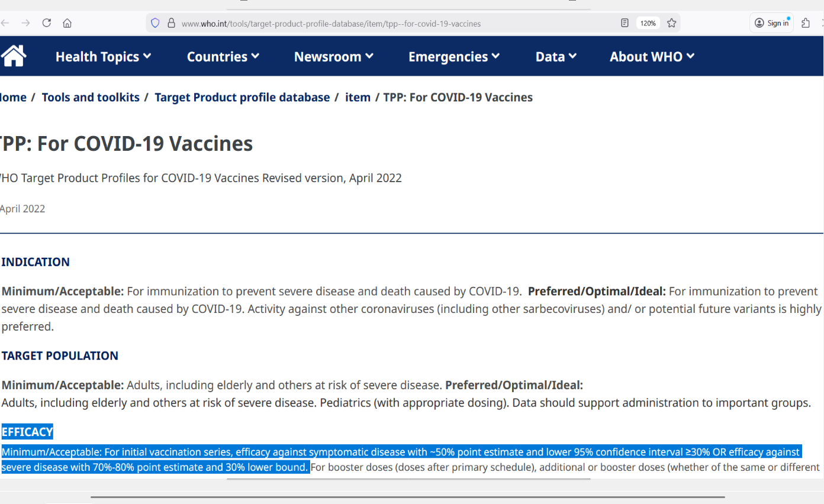The image size is (824, 504).
Task: Open the Emergencies dropdown menu
Action: [454, 57]
